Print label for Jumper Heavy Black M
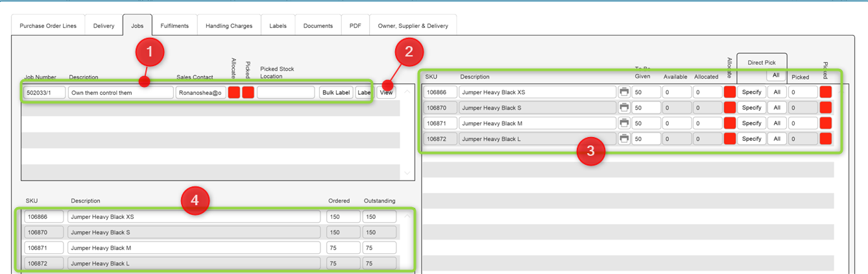The width and height of the screenshot is (868, 274). coord(624,123)
